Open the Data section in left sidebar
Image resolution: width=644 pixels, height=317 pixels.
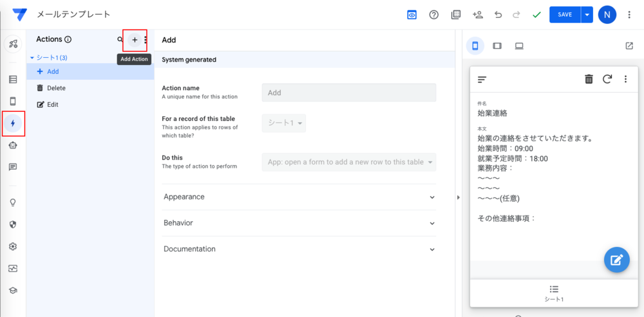pos(13,80)
